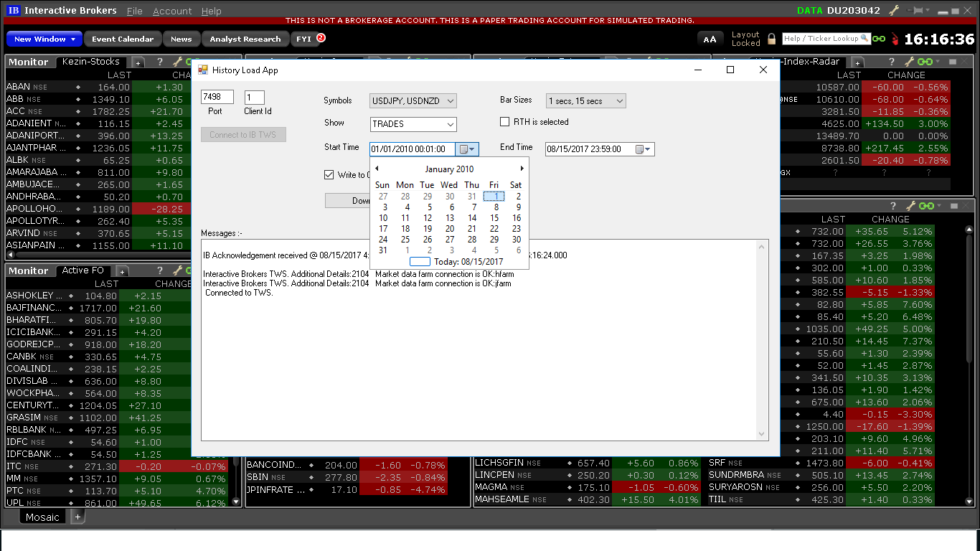The image size is (980, 551).
Task: Click the wrench icon in Index-Radar panel
Action: [x=909, y=62]
